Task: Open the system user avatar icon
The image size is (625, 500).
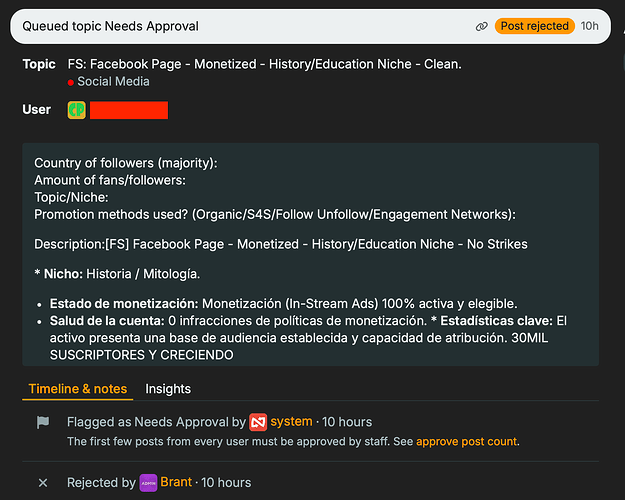Action: [x=258, y=422]
